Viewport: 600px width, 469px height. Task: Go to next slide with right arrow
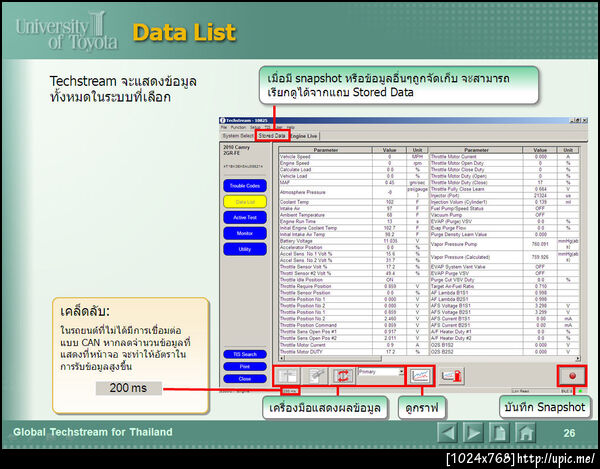[x=473, y=432]
